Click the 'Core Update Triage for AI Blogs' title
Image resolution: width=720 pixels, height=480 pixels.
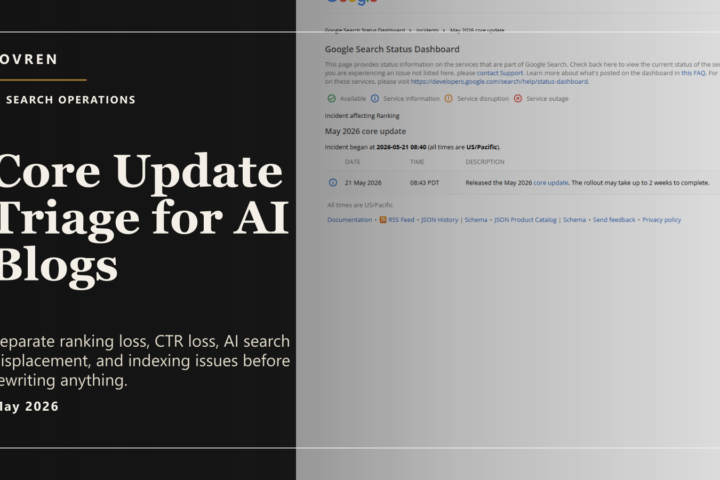(142, 220)
